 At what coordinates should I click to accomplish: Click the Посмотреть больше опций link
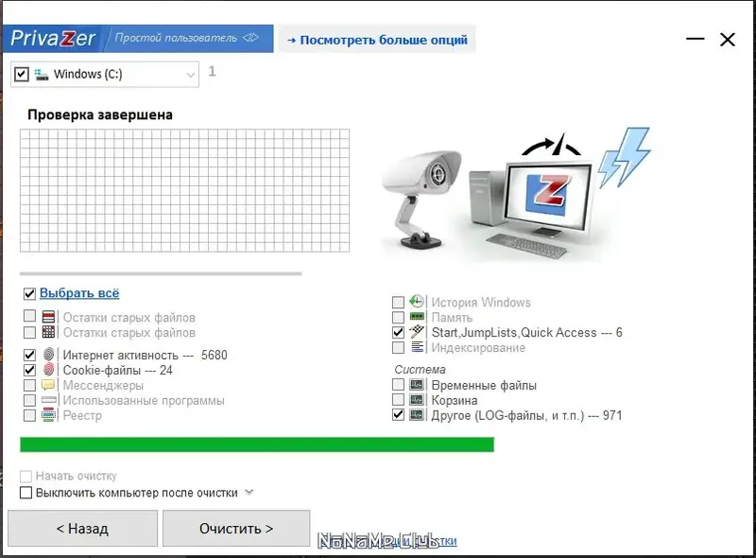377,40
